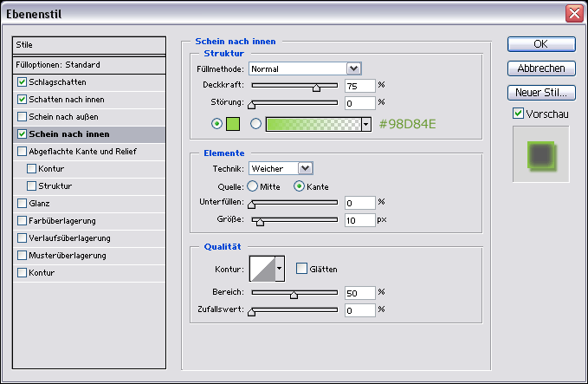Image resolution: width=588 pixels, height=384 pixels.
Task: Click the Abbrechen button
Action: [x=541, y=68]
